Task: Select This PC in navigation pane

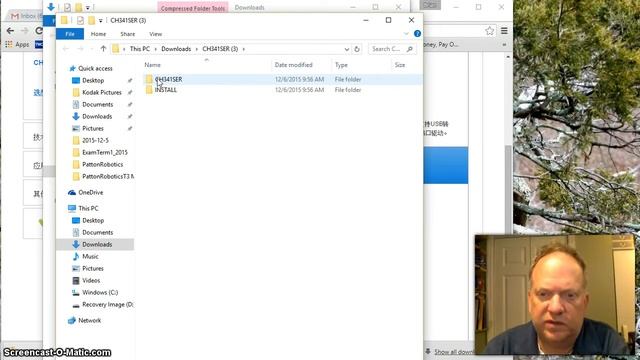Action: click(88, 208)
